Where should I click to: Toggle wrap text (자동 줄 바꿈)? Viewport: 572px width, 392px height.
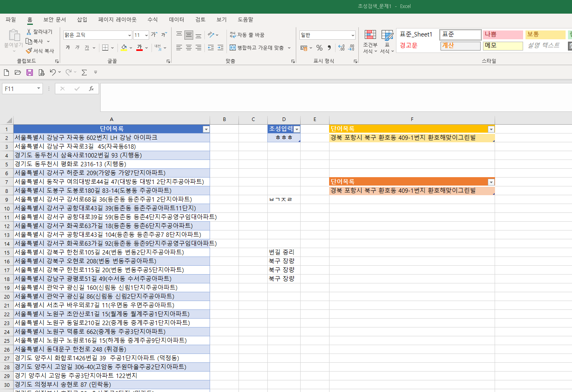point(247,35)
